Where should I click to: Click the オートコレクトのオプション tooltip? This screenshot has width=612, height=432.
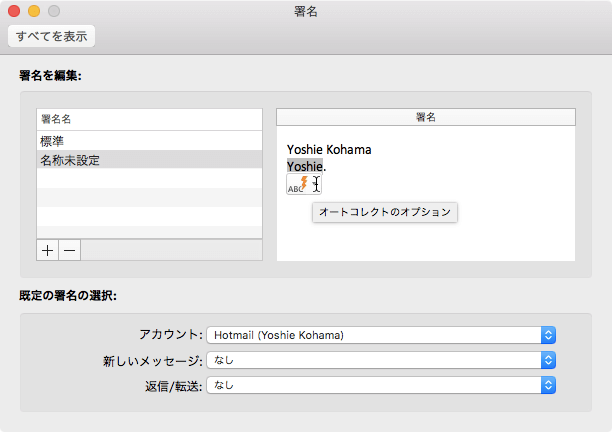[385, 212]
